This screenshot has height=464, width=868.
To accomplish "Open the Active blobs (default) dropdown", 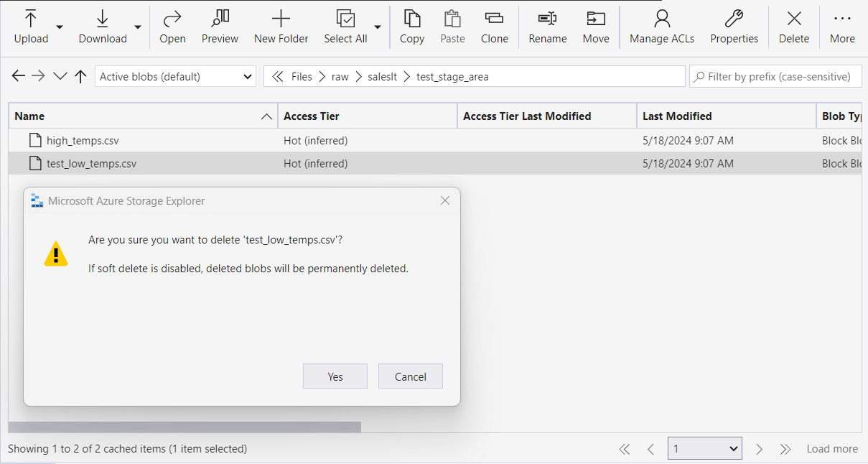I will (176, 76).
